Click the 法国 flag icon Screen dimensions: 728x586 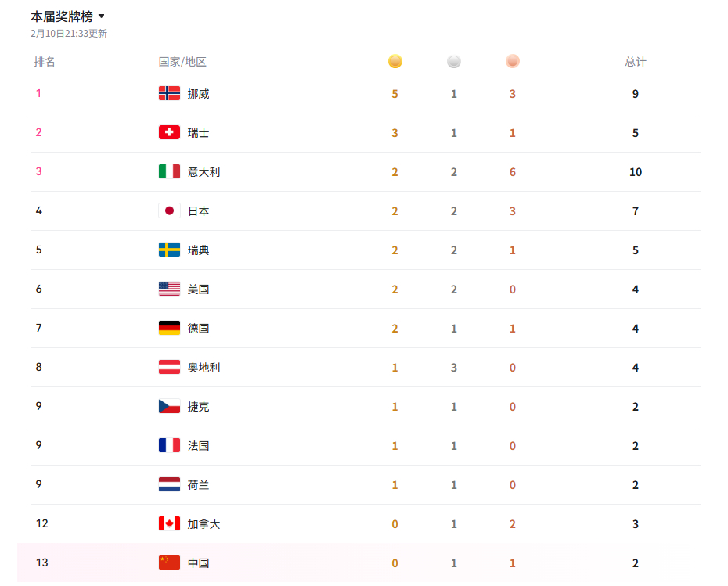point(169,445)
